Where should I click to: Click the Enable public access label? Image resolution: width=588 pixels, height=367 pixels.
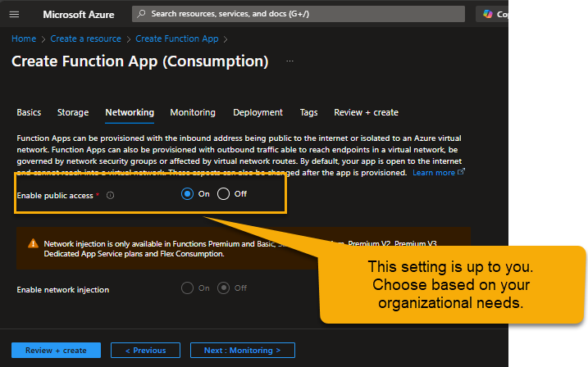tap(55, 196)
